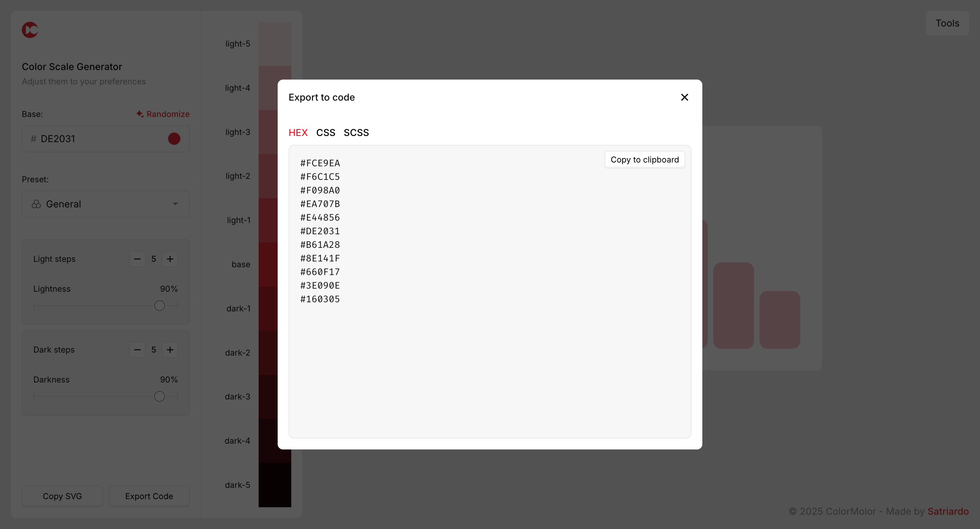Open the General preset dropdown

[106, 204]
